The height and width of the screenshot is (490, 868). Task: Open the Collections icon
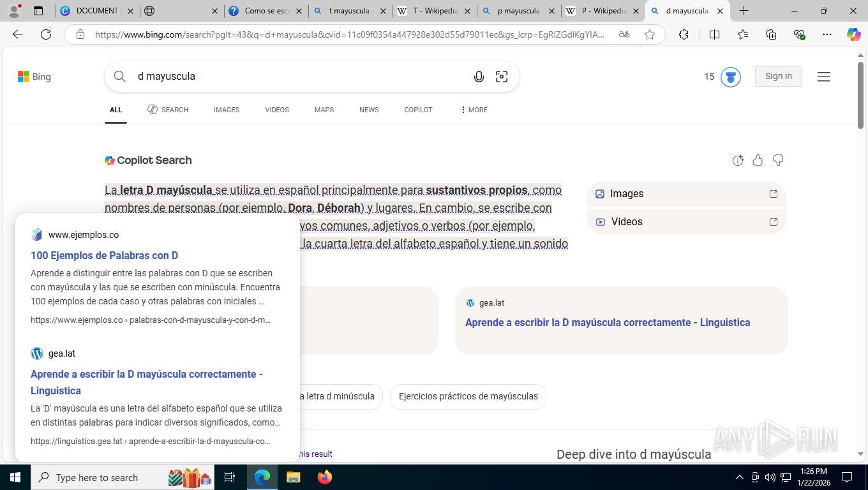coord(771,34)
